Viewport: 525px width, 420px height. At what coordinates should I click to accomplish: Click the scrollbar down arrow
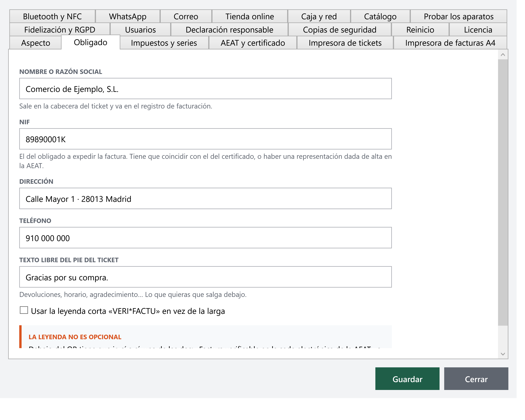(503, 354)
